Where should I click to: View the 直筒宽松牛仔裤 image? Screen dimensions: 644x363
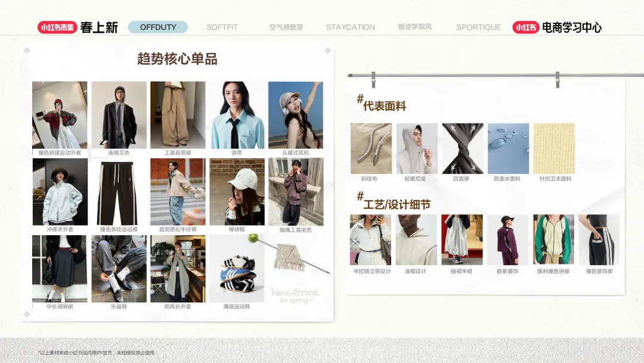point(178,192)
